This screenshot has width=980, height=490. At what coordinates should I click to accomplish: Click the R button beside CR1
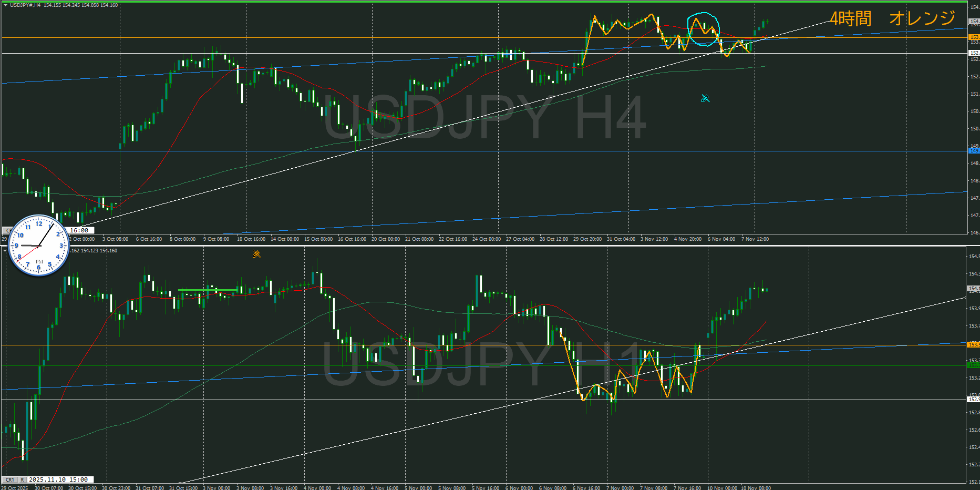click(23, 479)
